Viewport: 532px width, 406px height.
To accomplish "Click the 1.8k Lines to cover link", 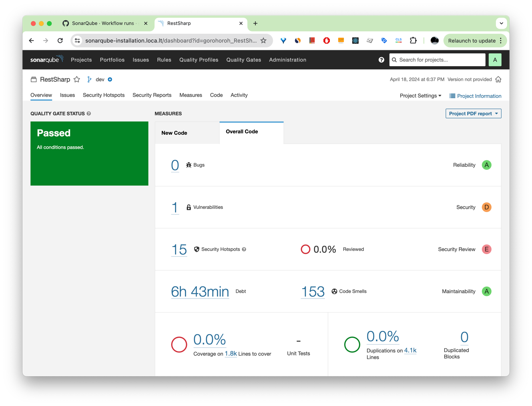I will tap(231, 353).
